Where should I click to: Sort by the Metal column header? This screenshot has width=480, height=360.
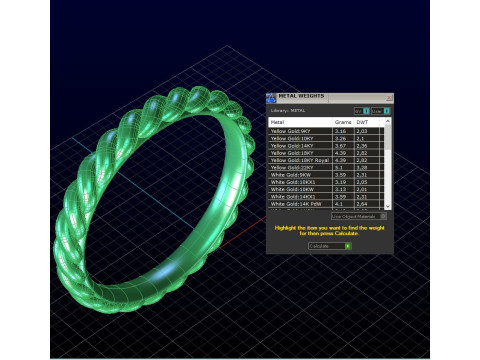[x=300, y=122]
